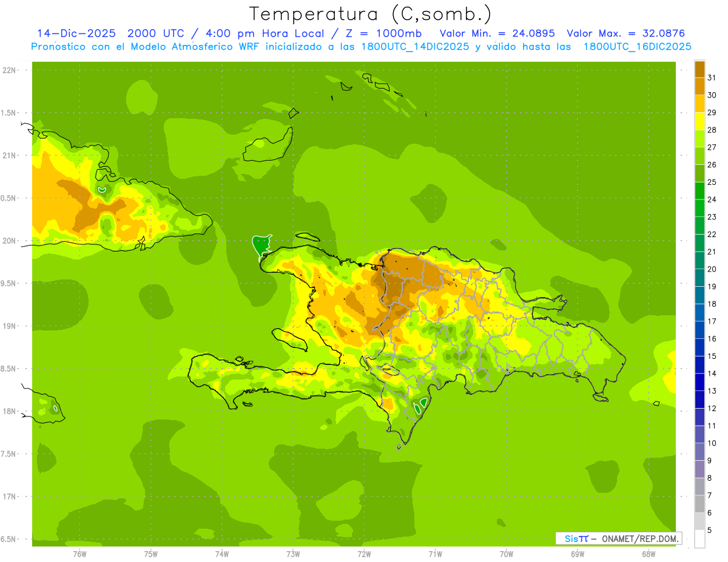This screenshot has height=562, width=728.
Task: Click colorbar segment between 8 and 9
Action: [699, 469]
